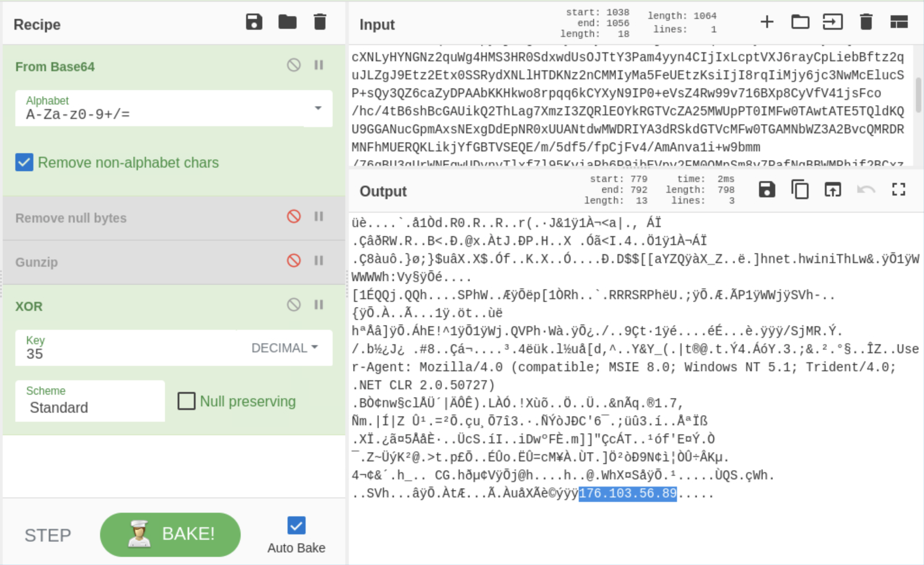Replace input with the current output

pos(833,189)
